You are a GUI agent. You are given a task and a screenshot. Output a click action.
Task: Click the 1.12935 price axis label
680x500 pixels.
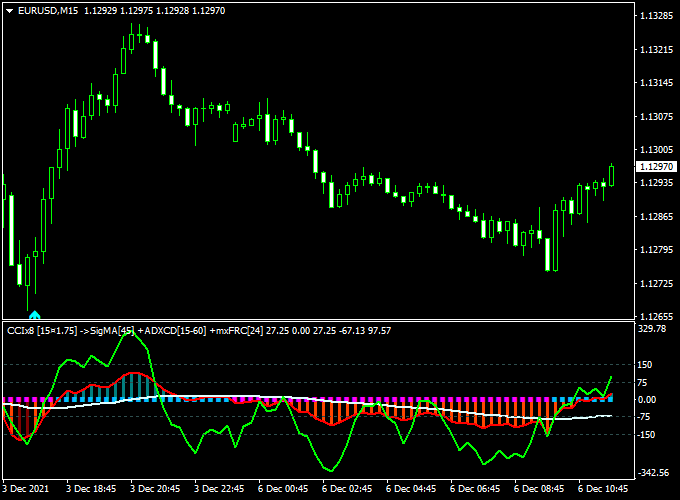coord(657,183)
